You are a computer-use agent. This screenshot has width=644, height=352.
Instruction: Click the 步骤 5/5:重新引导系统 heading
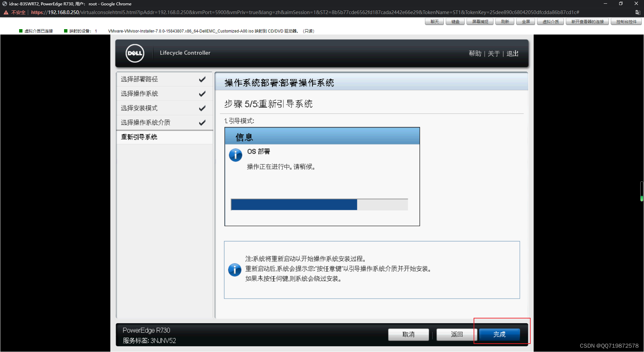click(x=268, y=104)
